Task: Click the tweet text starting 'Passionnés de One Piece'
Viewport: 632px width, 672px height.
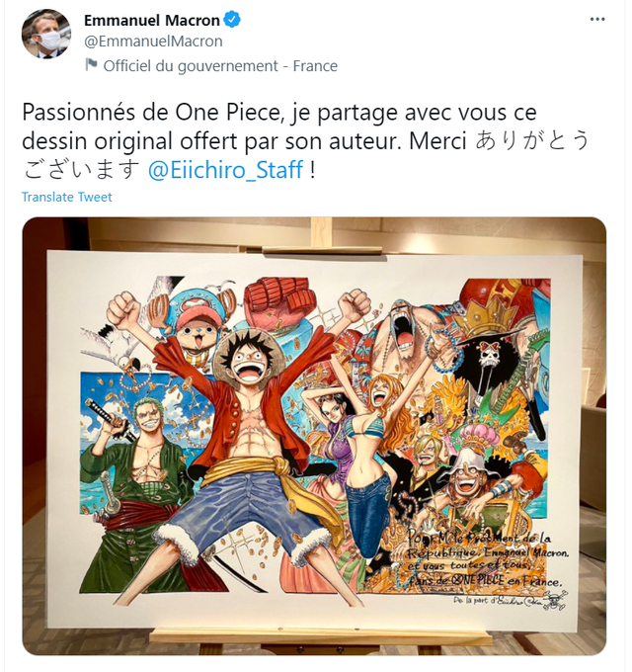Action: 306,141
